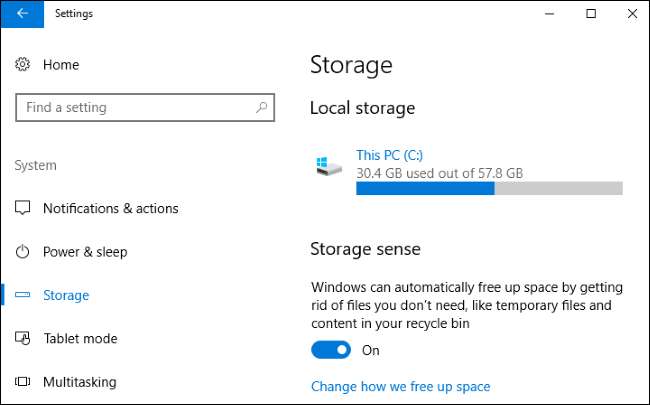Click the Multitasking icon
This screenshot has width=650, height=405.
tap(23, 382)
